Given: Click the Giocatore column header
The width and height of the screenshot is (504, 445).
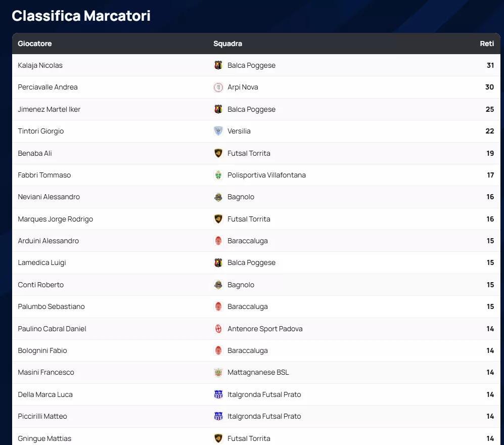Looking at the screenshot, I should click(x=35, y=43).
